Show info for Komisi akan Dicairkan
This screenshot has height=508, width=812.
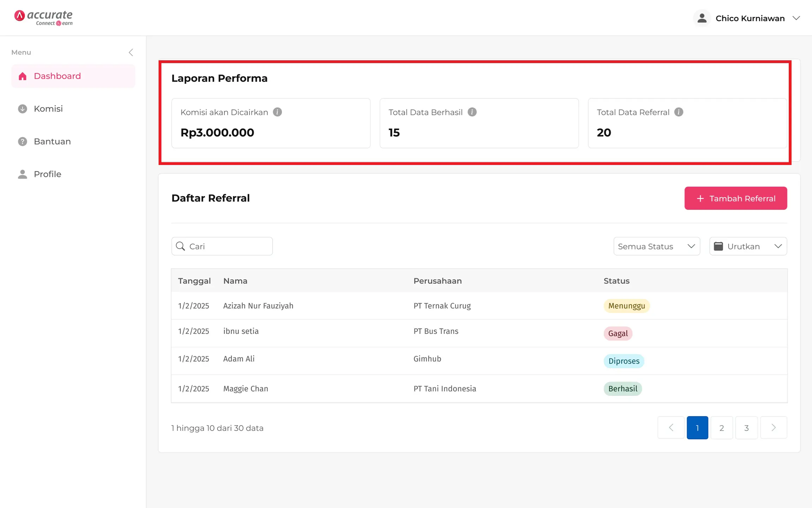pos(277,112)
